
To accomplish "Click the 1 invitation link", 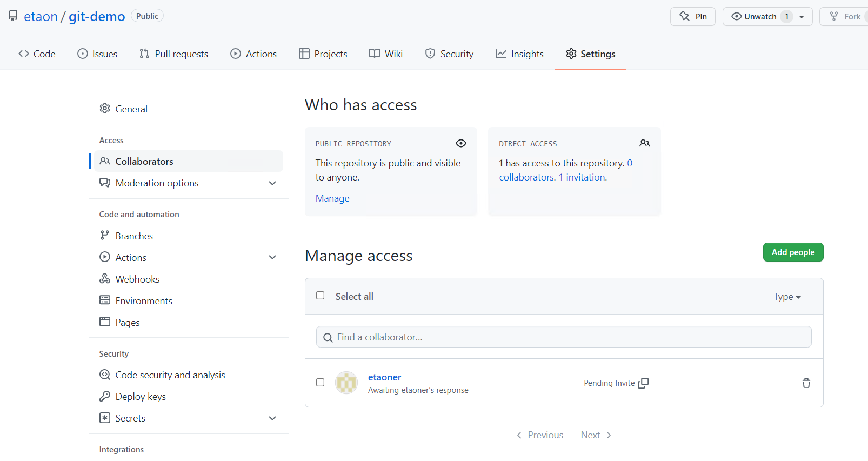I will [582, 177].
